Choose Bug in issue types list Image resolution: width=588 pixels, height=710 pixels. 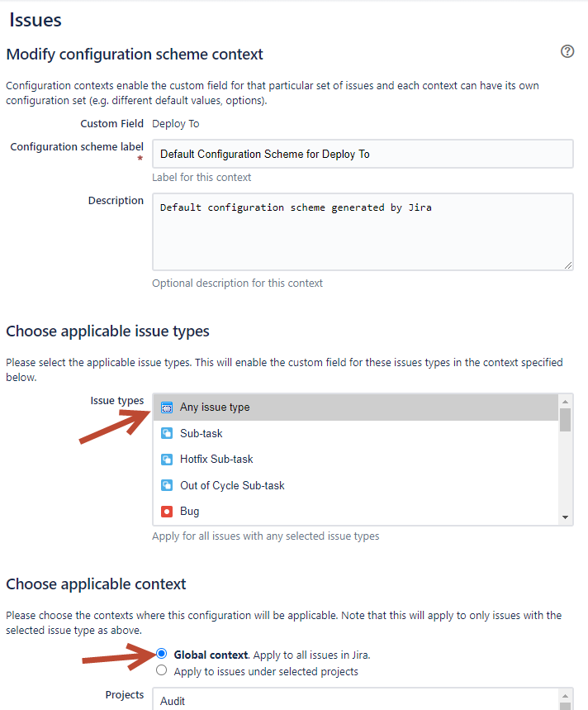[355, 512]
